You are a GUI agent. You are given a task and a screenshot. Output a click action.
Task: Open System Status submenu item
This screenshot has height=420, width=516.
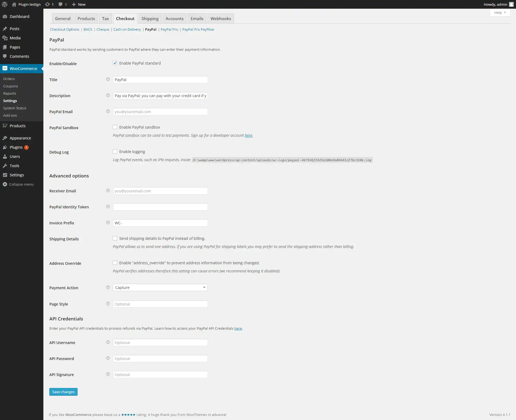coord(15,108)
